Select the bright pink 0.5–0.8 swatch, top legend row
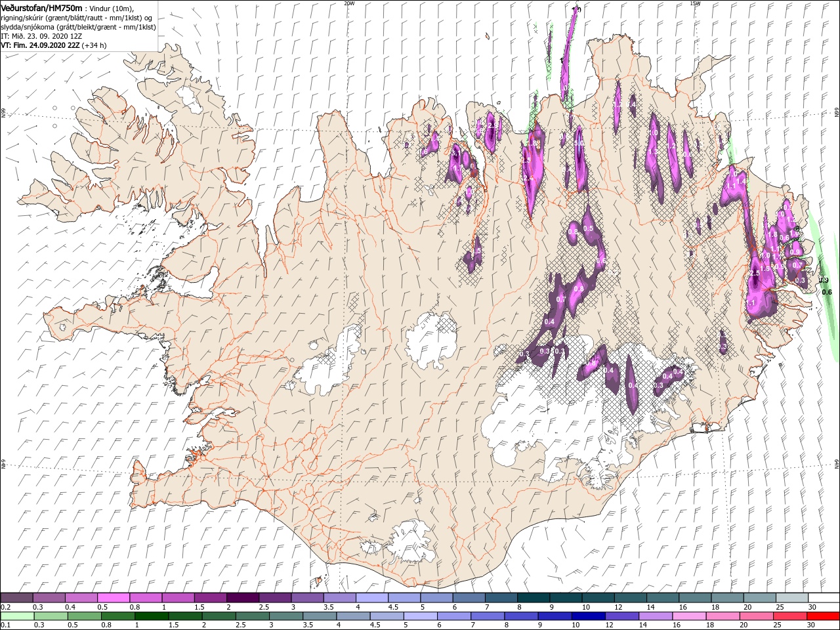Image resolution: width=840 pixels, height=630 pixels. (114, 598)
